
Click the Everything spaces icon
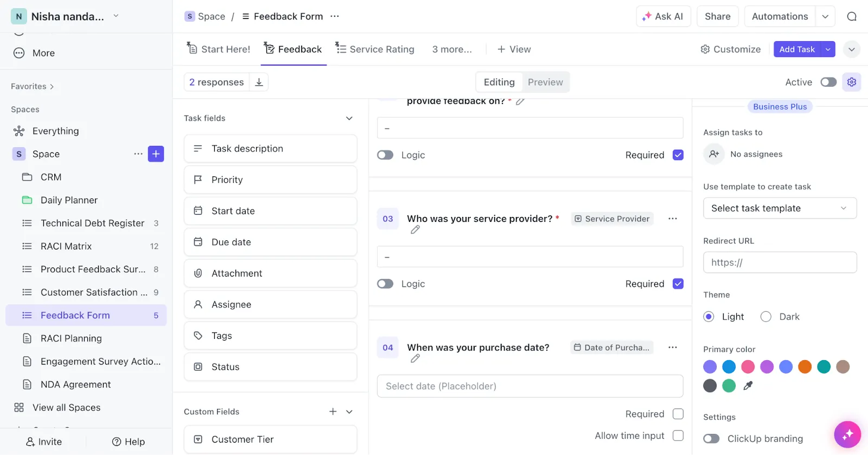[x=19, y=131]
